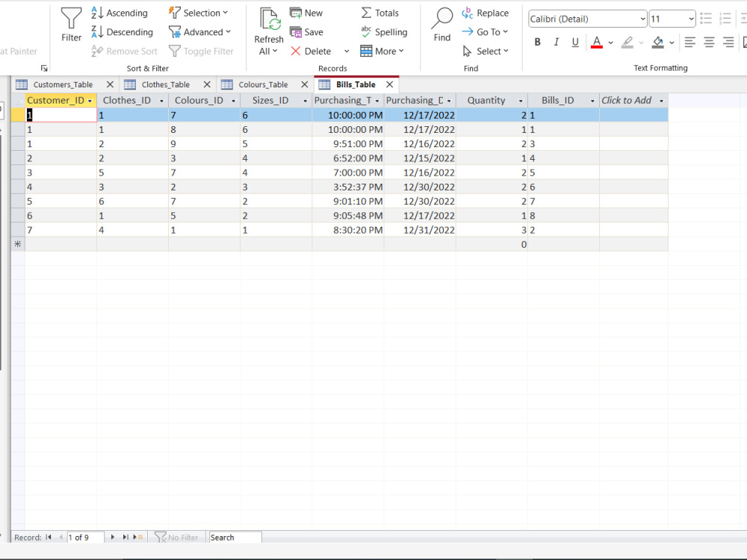This screenshot has width=747, height=560.
Task: Open the Sizes_ID column dropdown
Action: 306,101
